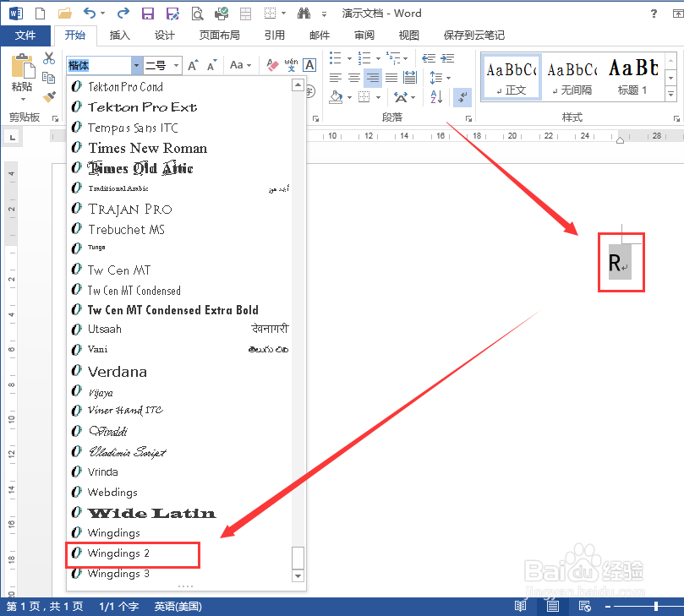The height and width of the screenshot is (616, 684).
Task: Click the Save As icon with pencil
Action: pos(172,14)
